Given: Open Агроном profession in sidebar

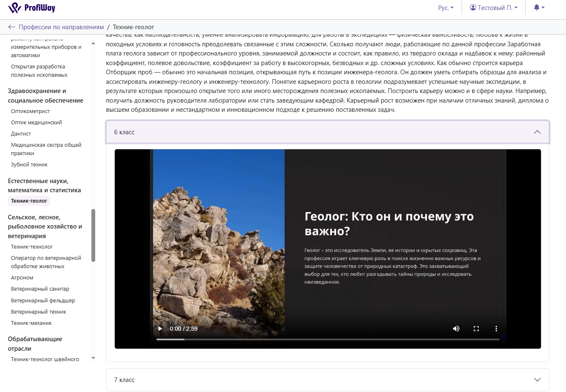Looking at the screenshot, I should [x=22, y=278].
